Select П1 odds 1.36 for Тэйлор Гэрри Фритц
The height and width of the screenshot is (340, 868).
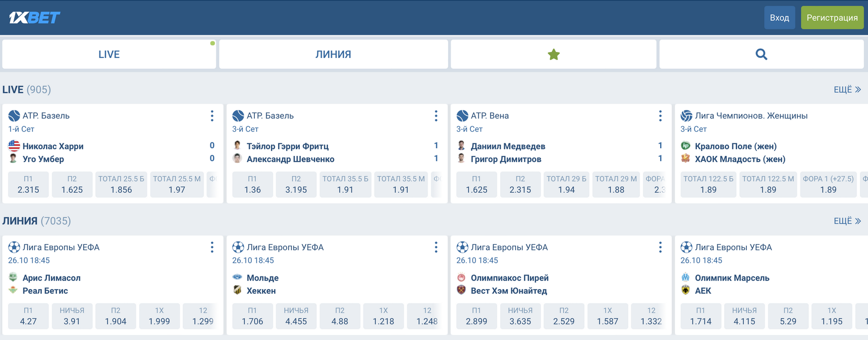pos(252,185)
